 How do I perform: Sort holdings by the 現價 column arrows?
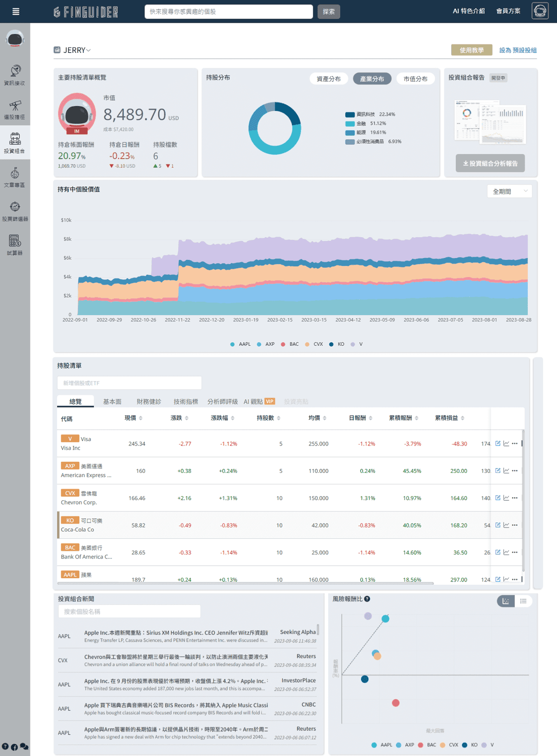(141, 418)
